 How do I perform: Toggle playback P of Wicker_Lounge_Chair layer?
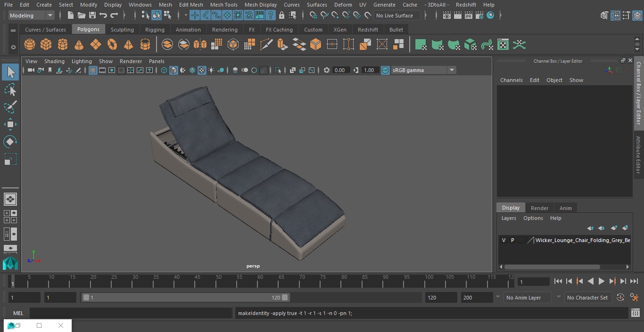pyautogui.click(x=512, y=240)
